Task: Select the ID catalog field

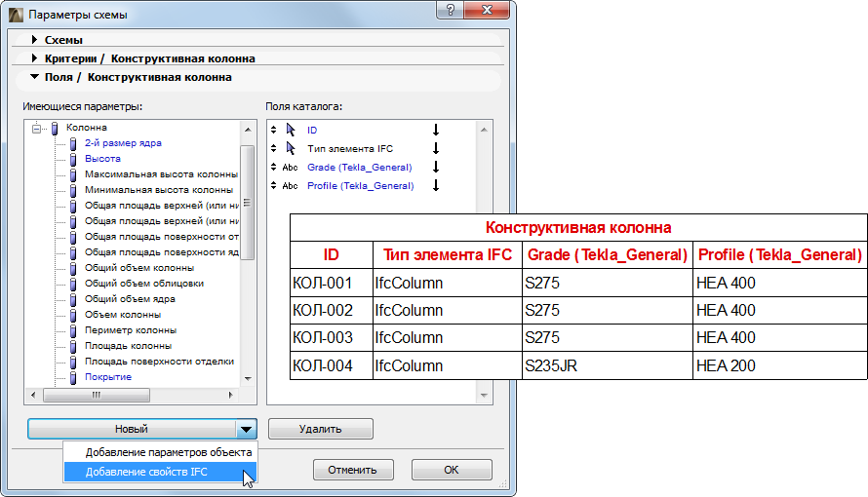Action: (312, 130)
